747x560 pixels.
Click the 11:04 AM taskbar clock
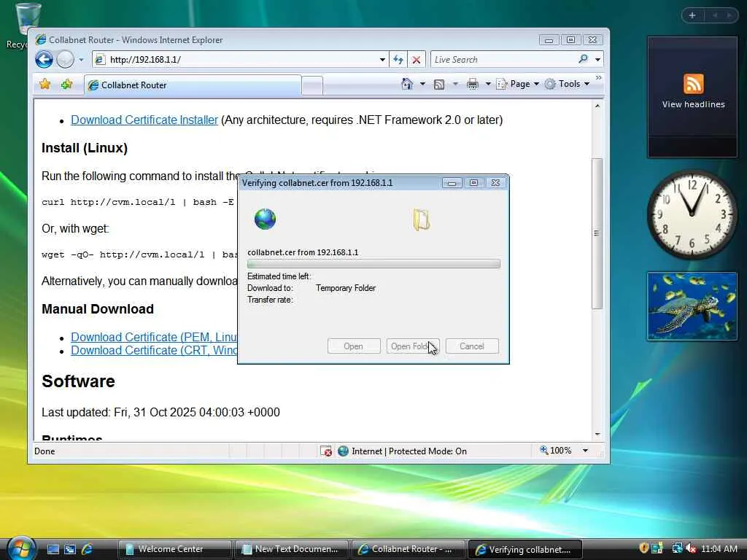pos(719,548)
